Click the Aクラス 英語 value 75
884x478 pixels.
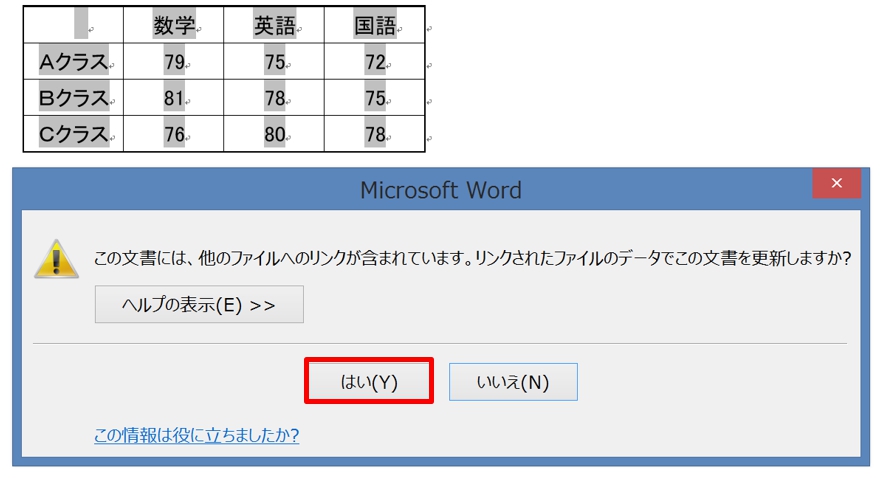[x=274, y=61]
